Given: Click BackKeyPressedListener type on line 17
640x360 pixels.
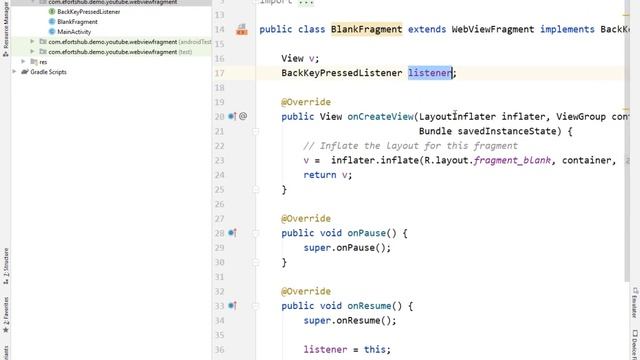Looking at the screenshot, I should coord(342,73).
